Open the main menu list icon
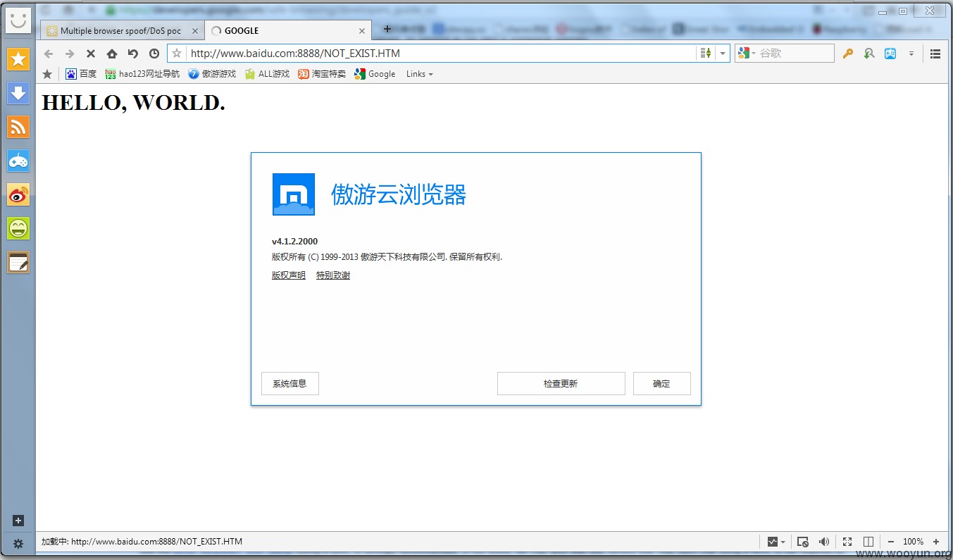The image size is (953, 560). point(935,54)
